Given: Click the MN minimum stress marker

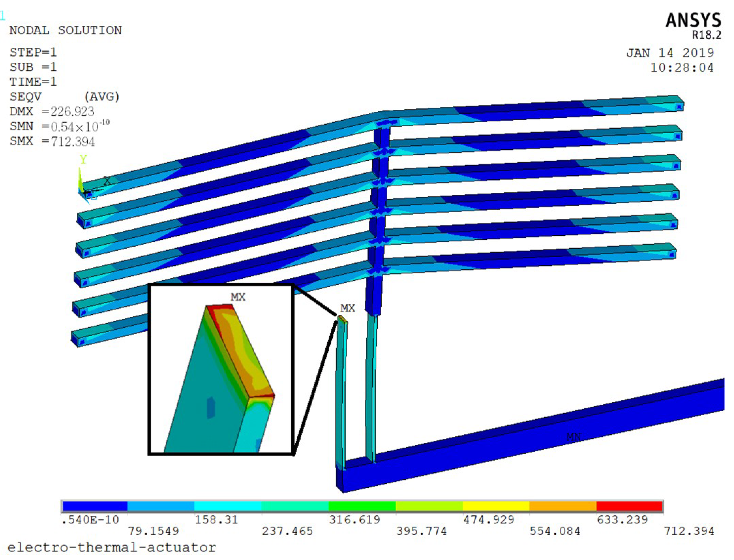Looking at the screenshot, I should [x=573, y=436].
